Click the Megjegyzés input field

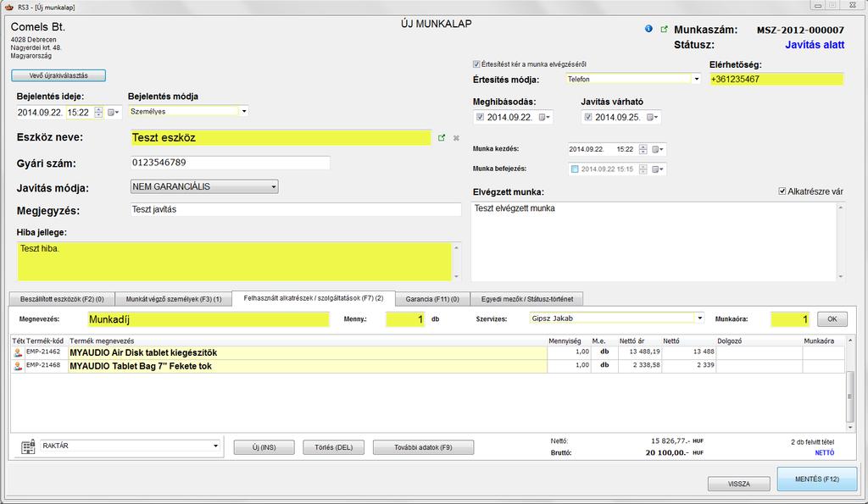tap(296, 210)
